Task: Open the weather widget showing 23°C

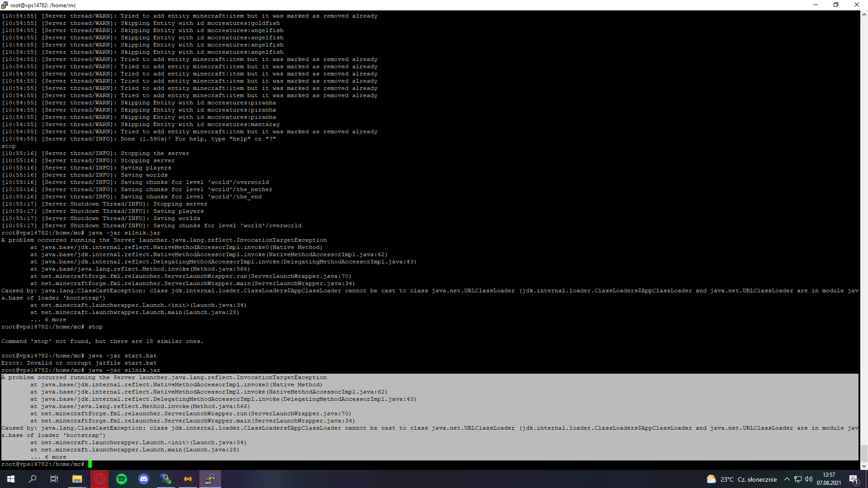Action: click(x=741, y=479)
